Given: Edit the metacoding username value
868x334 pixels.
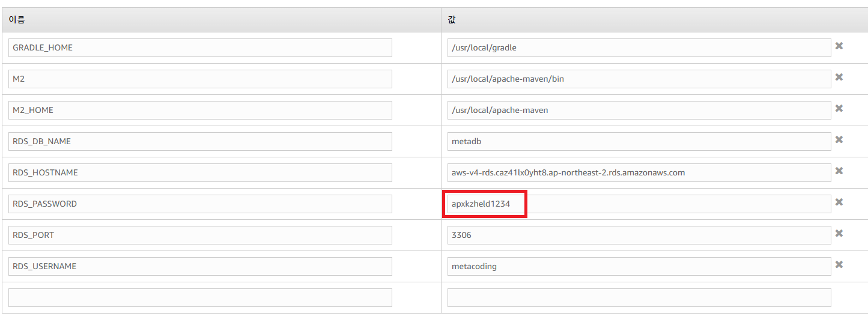Looking at the screenshot, I should (639, 266).
